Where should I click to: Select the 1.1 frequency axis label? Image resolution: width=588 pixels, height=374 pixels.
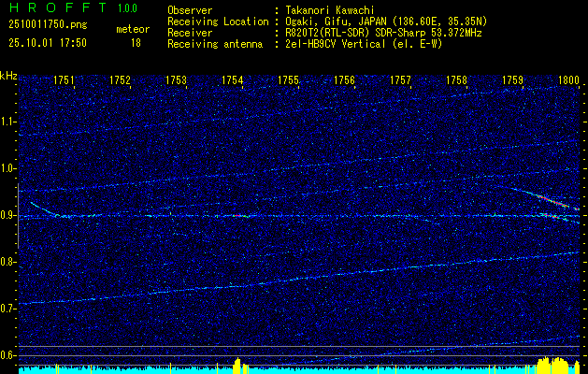[8, 122]
